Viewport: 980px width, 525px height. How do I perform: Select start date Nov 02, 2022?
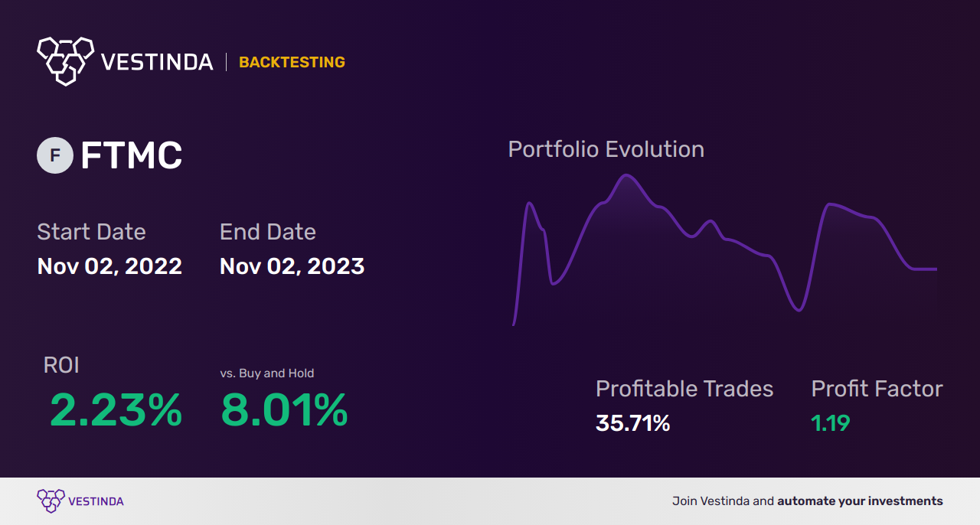coord(109,266)
